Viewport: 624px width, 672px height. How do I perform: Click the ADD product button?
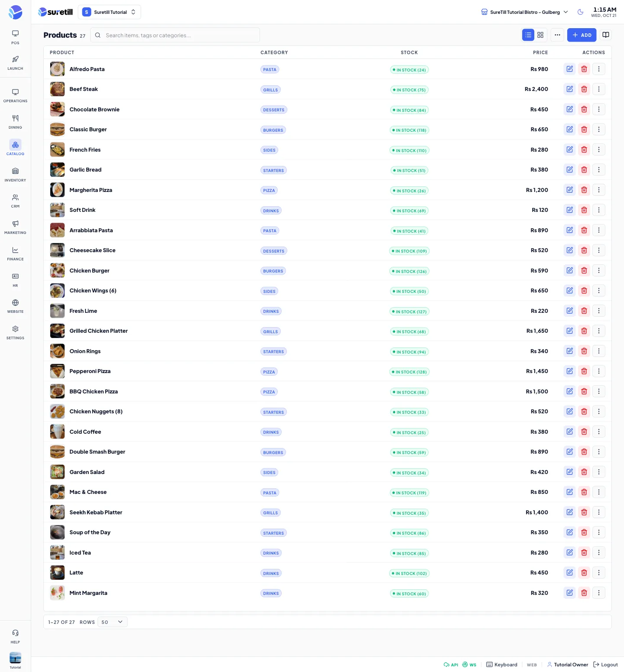click(x=582, y=35)
